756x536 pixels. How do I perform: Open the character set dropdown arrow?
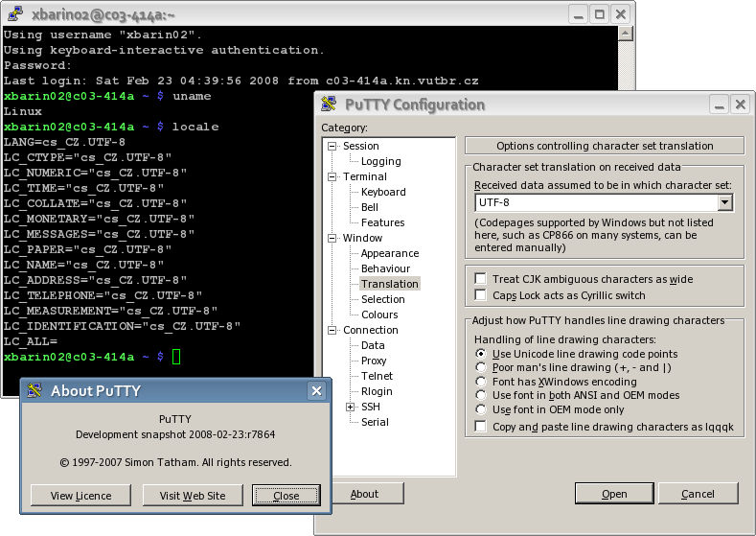[724, 202]
